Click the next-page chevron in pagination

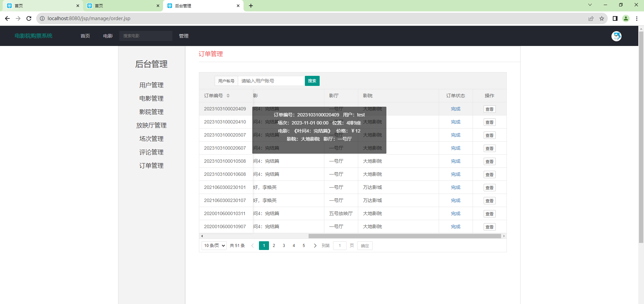pyautogui.click(x=315, y=246)
